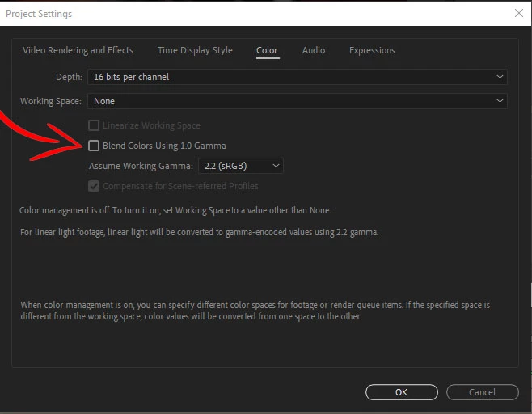532x414 pixels.
Task: Click the 'Color management is off' message text
Action: tap(175, 210)
